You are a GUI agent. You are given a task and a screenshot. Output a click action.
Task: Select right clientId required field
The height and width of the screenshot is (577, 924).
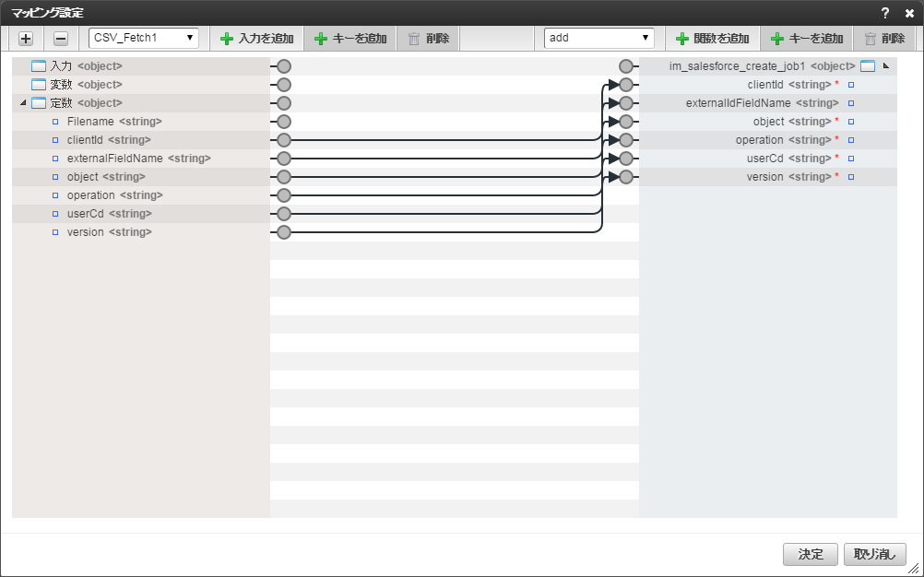coord(768,85)
